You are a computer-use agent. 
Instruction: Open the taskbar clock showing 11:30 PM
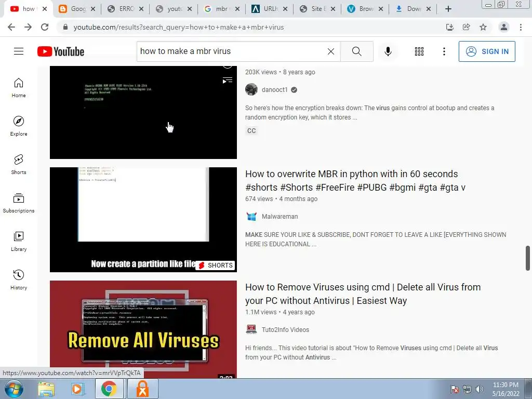pyautogui.click(x=506, y=389)
